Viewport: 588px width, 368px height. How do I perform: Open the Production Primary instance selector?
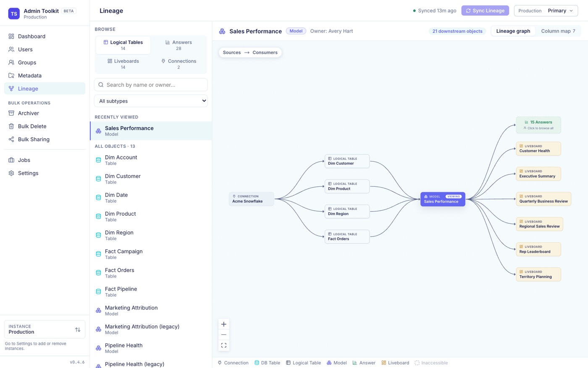click(x=546, y=11)
